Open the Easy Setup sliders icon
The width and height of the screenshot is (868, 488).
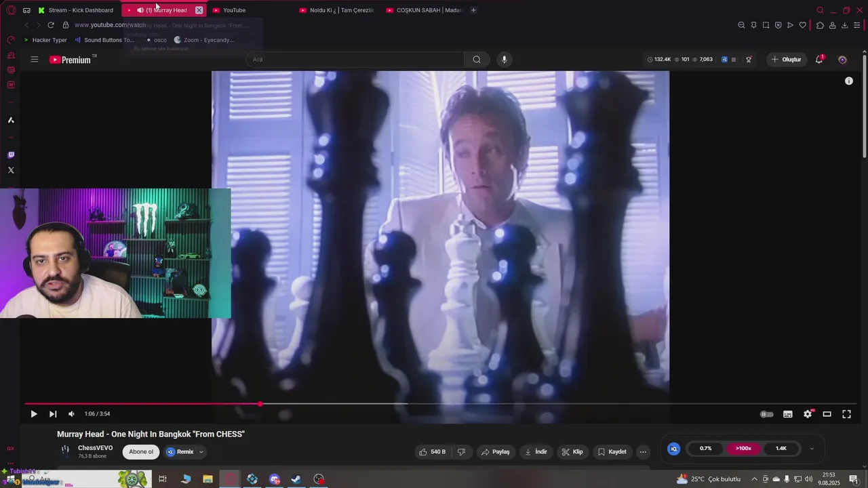pos(857,25)
